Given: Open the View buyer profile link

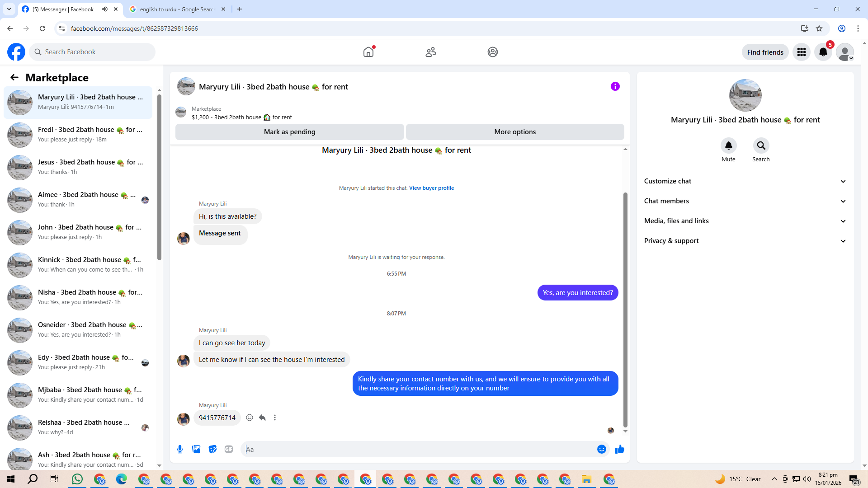Looking at the screenshot, I should point(431,188).
